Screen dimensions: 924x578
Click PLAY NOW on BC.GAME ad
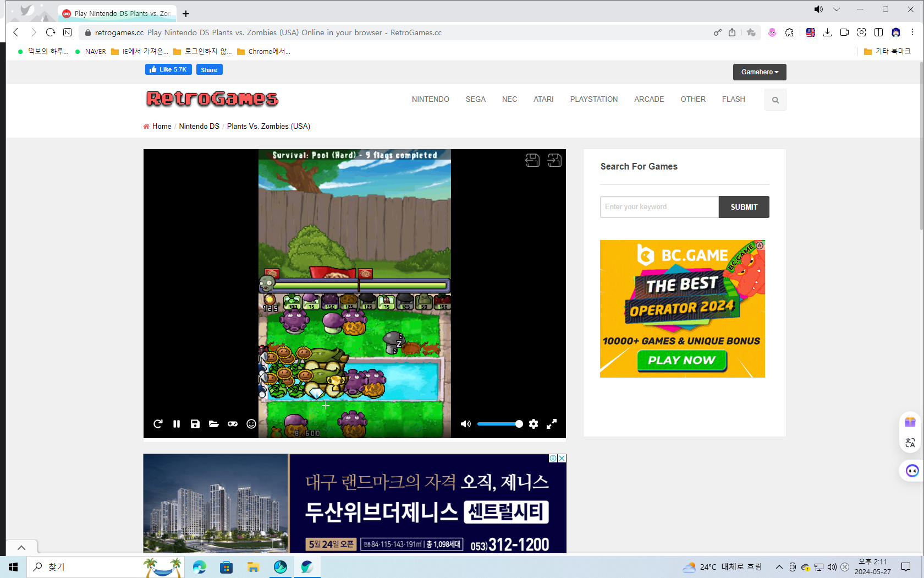pos(682,361)
